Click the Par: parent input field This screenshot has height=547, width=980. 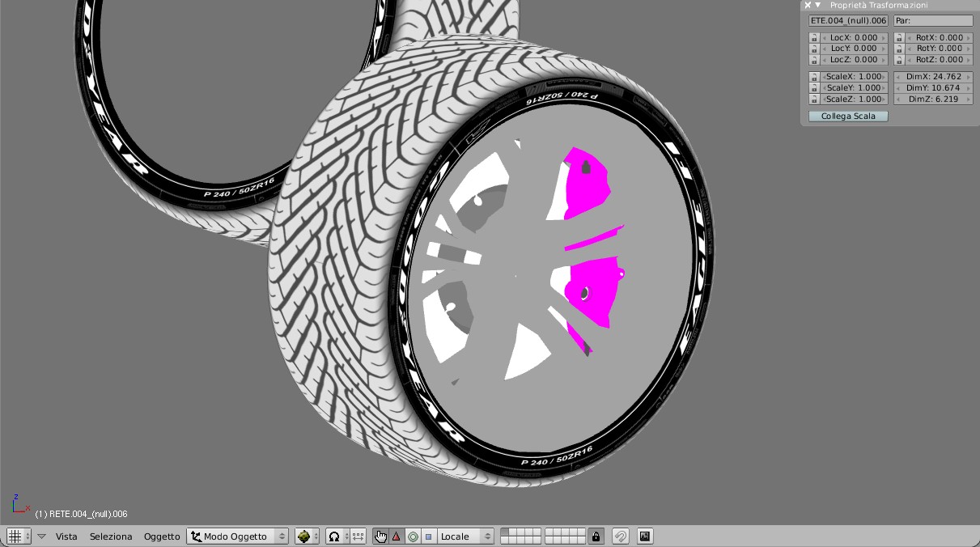point(933,21)
